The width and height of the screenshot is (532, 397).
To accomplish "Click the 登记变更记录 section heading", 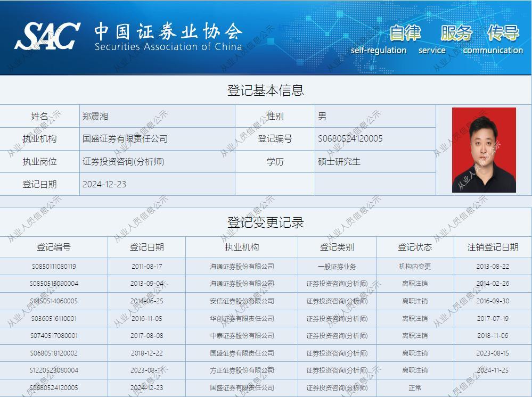I will (x=266, y=222).
